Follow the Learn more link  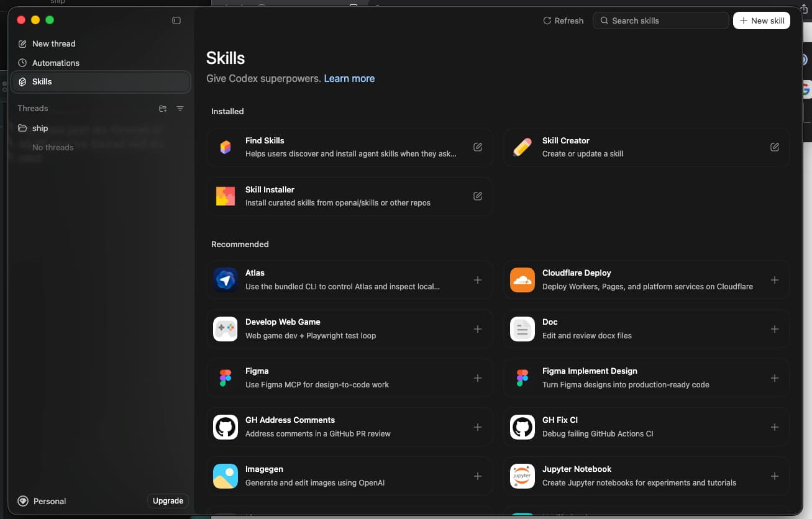point(349,79)
